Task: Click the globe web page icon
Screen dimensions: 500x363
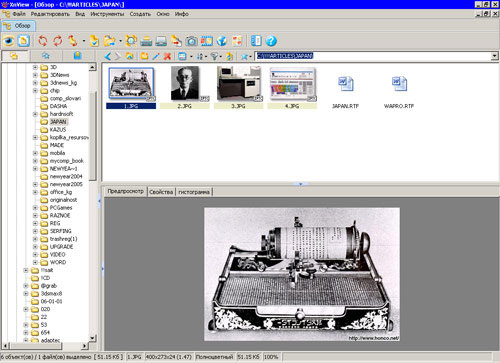Action: tap(222, 41)
